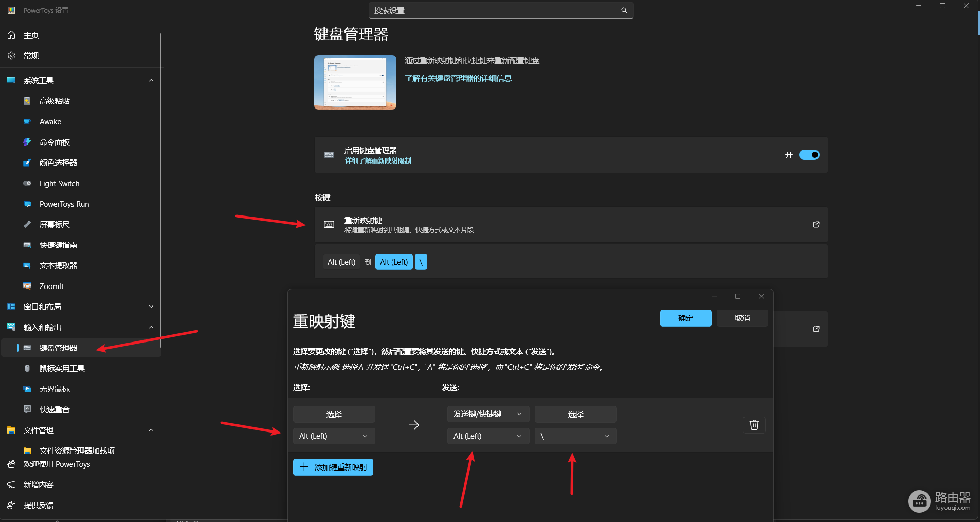Collapse the 文件管理 section
The height and width of the screenshot is (522, 980).
[x=151, y=430]
